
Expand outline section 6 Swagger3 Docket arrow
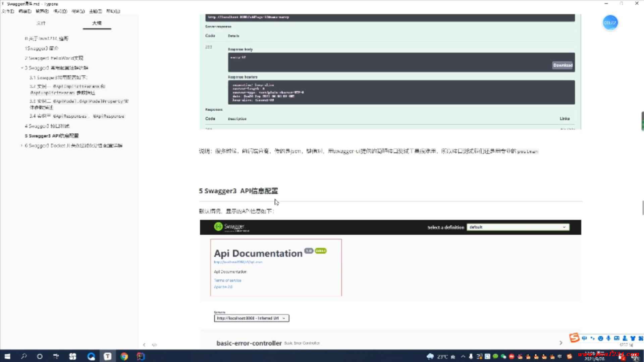(22, 145)
